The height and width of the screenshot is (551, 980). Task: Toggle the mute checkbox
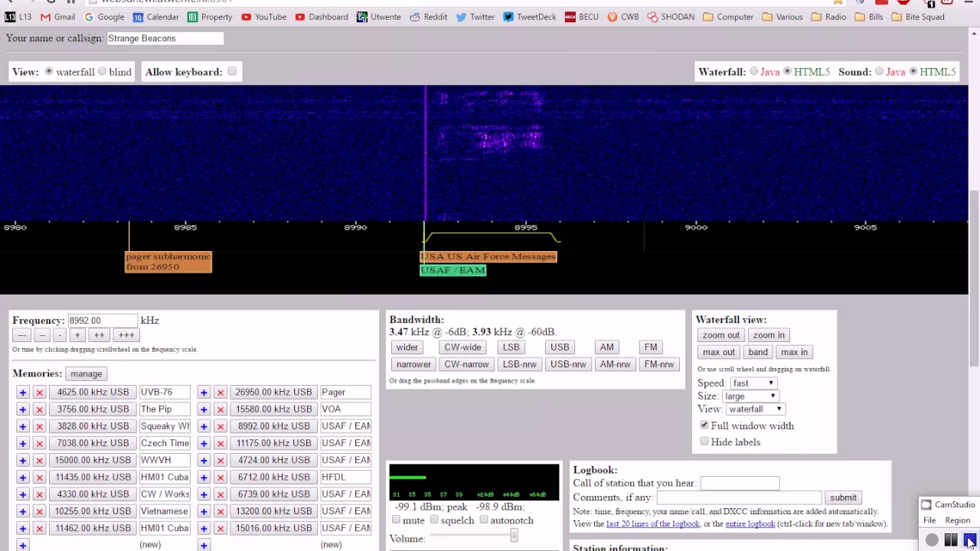397,520
